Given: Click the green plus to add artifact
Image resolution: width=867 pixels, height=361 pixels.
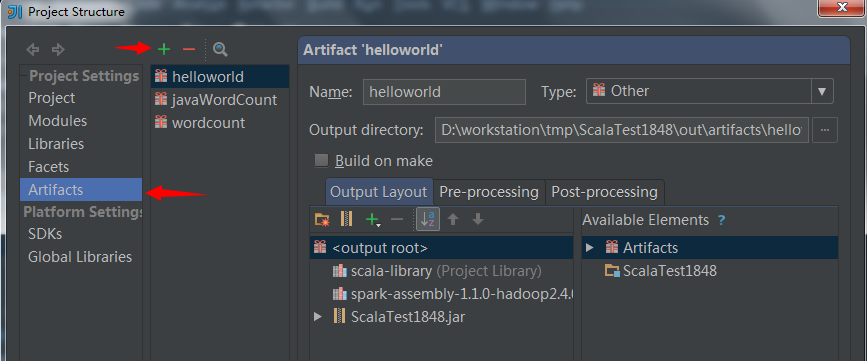Looking at the screenshot, I should 164,50.
